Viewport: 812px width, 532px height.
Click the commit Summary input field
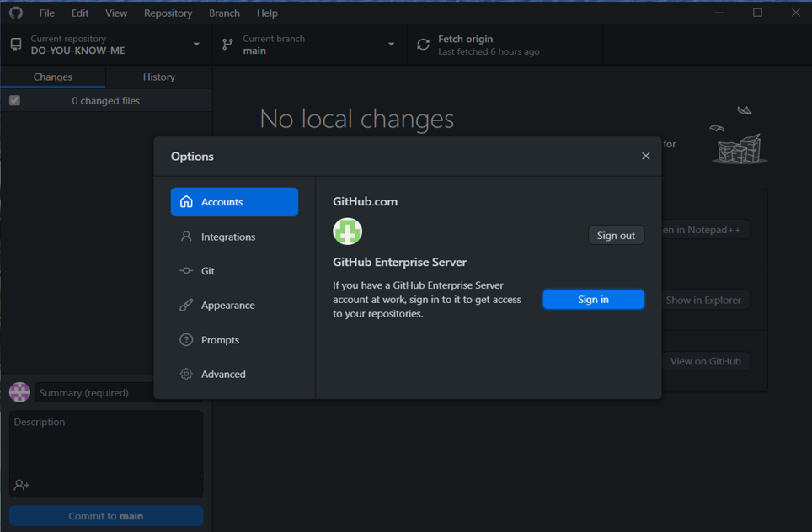coord(94,392)
